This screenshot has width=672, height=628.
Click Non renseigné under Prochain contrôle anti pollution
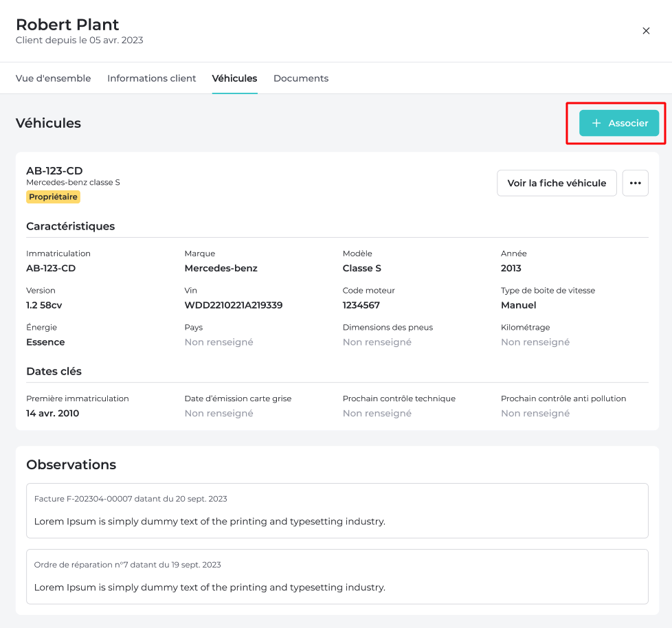pyautogui.click(x=535, y=413)
